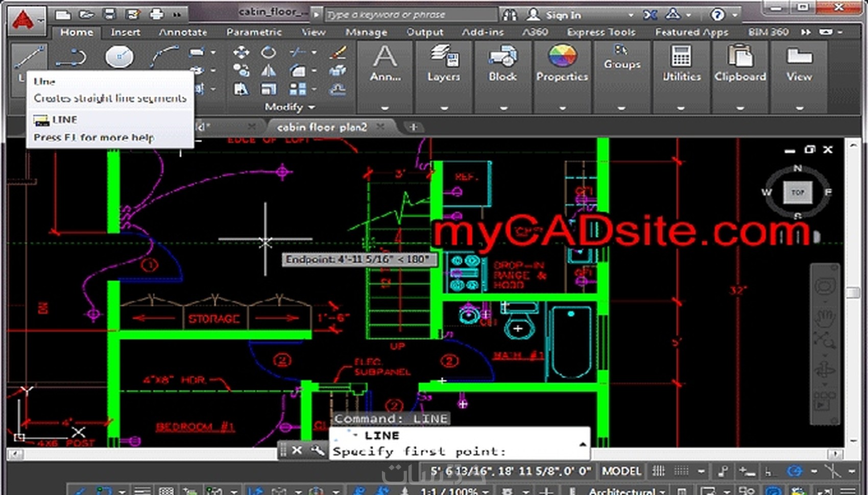Screen dimensions: 868x495
Task: Toggle dynamic input in status bar
Action: (x=746, y=472)
